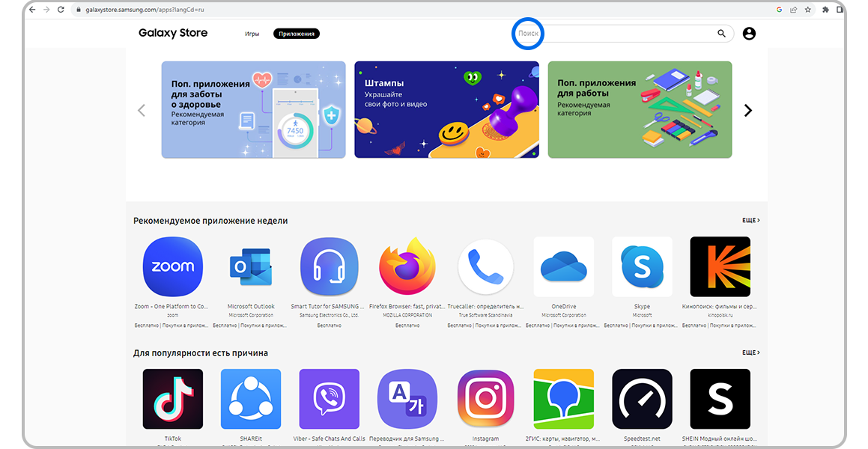Open the Viber app icon
Viewport: 868px width, 449px height.
point(330,399)
